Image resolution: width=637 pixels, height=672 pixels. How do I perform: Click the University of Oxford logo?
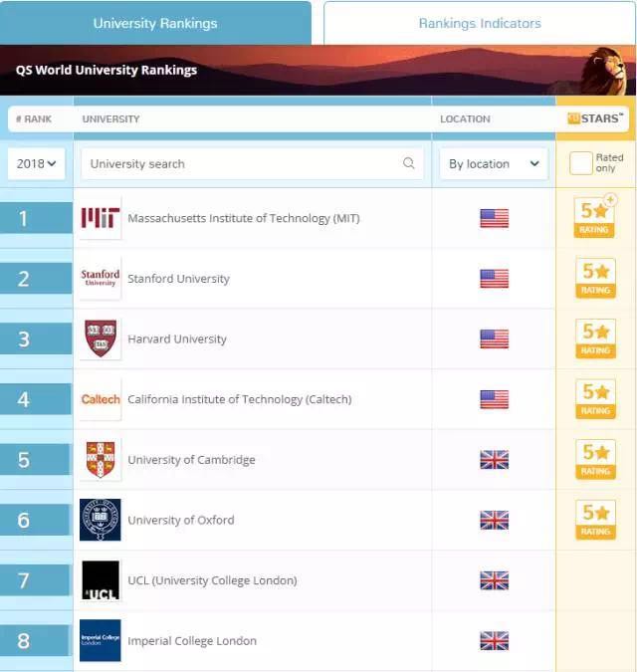pos(101,520)
